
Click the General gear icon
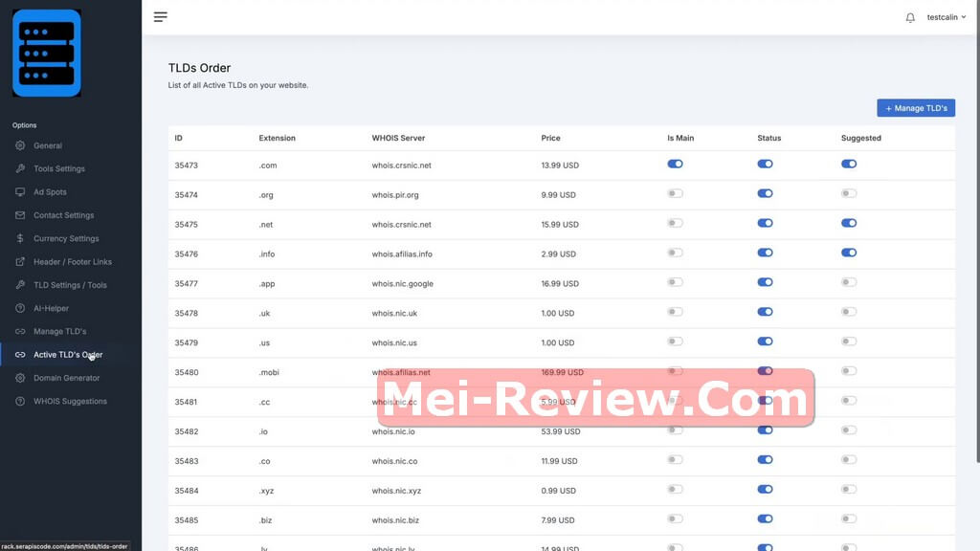tap(20, 145)
